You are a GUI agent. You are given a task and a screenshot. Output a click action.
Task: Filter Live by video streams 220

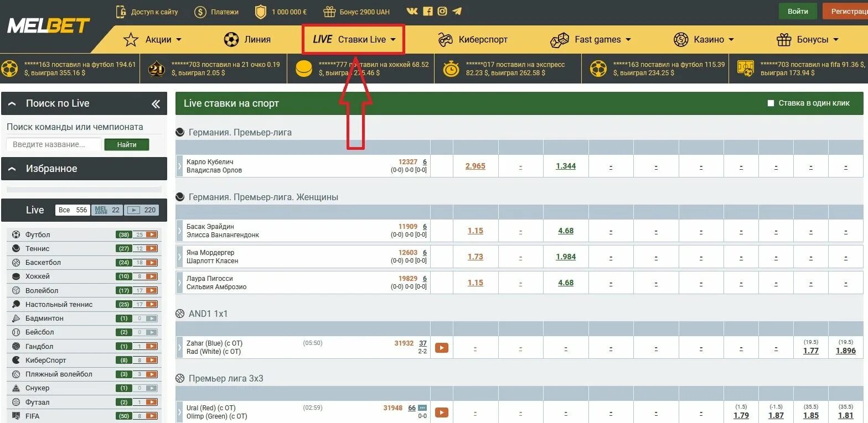tap(142, 210)
